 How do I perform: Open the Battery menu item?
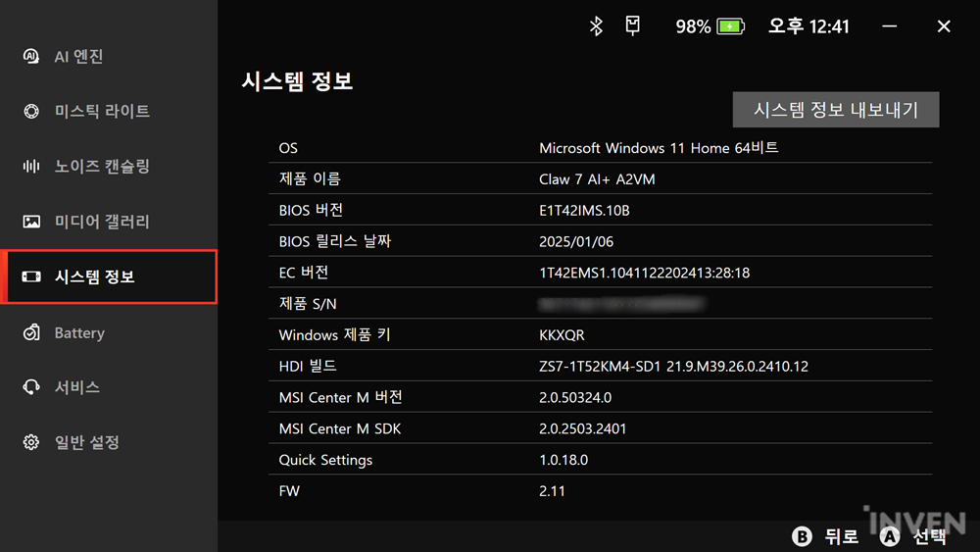[109, 332]
